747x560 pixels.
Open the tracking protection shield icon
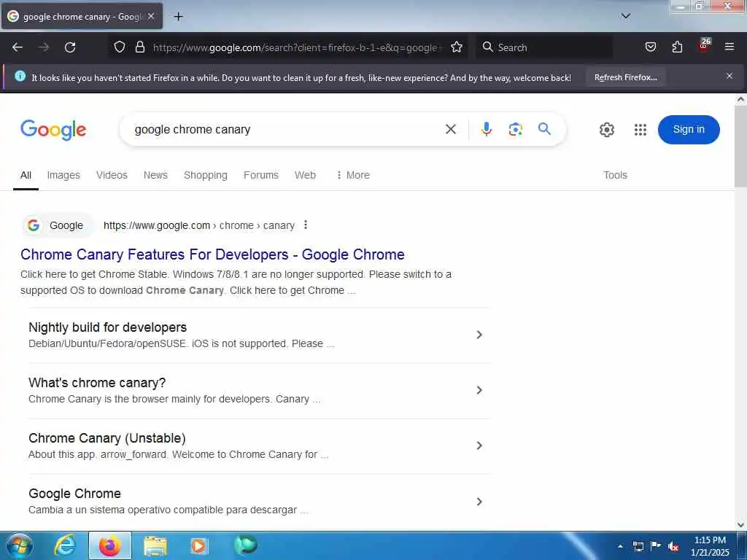120,47
